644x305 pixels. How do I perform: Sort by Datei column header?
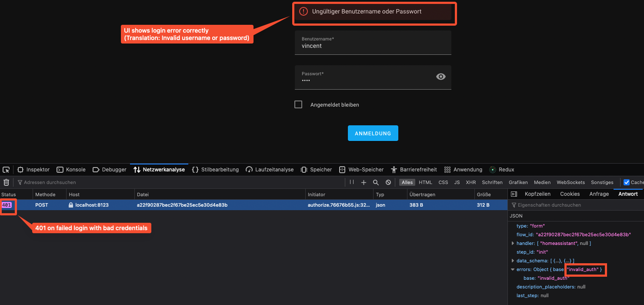(x=220, y=194)
